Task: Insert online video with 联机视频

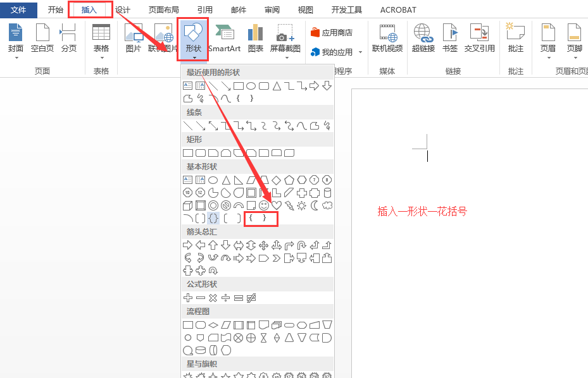Action: (x=387, y=37)
